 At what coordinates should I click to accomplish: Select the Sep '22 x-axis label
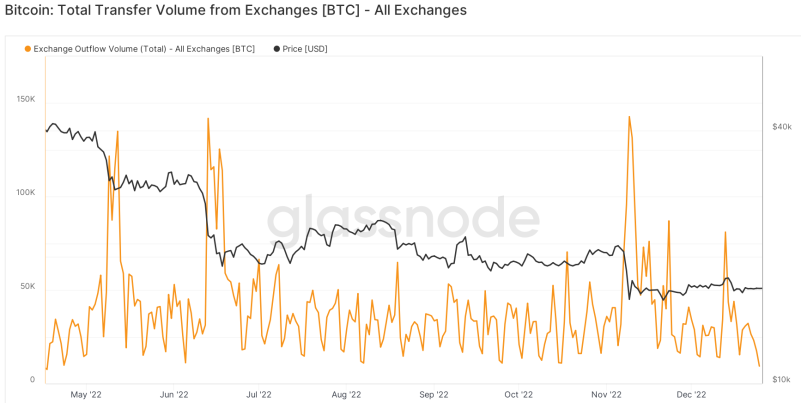[x=434, y=395]
